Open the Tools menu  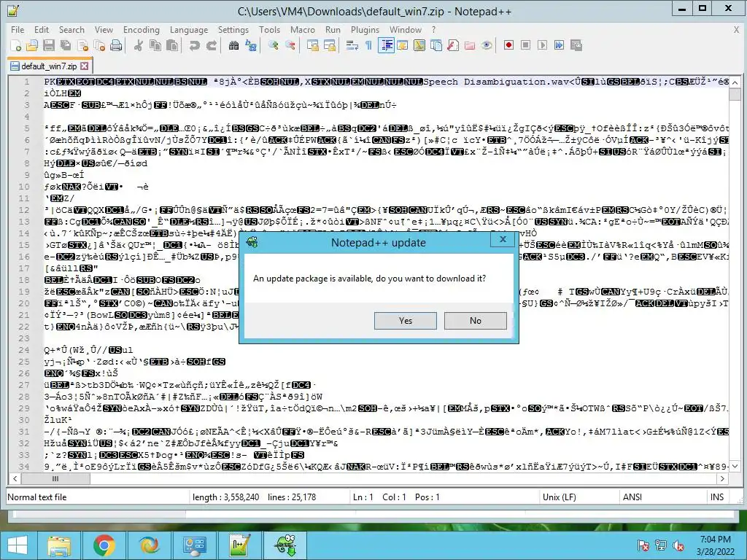coord(269,29)
